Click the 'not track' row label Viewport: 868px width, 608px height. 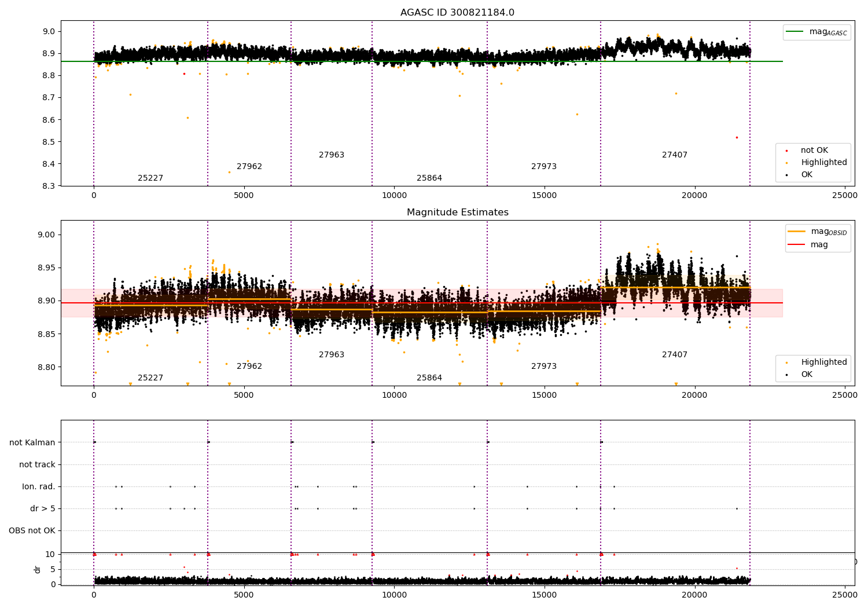tap(37, 465)
